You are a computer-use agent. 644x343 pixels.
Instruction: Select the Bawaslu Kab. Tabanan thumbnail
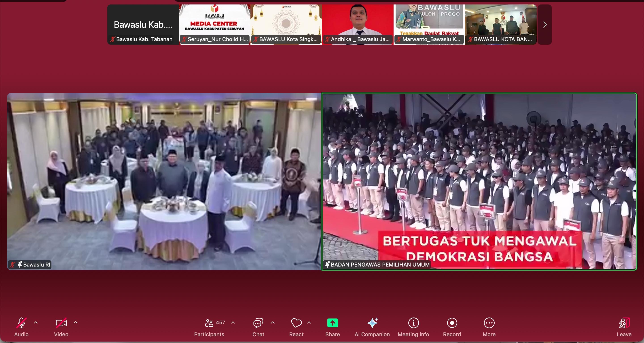(x=143, y=25)
